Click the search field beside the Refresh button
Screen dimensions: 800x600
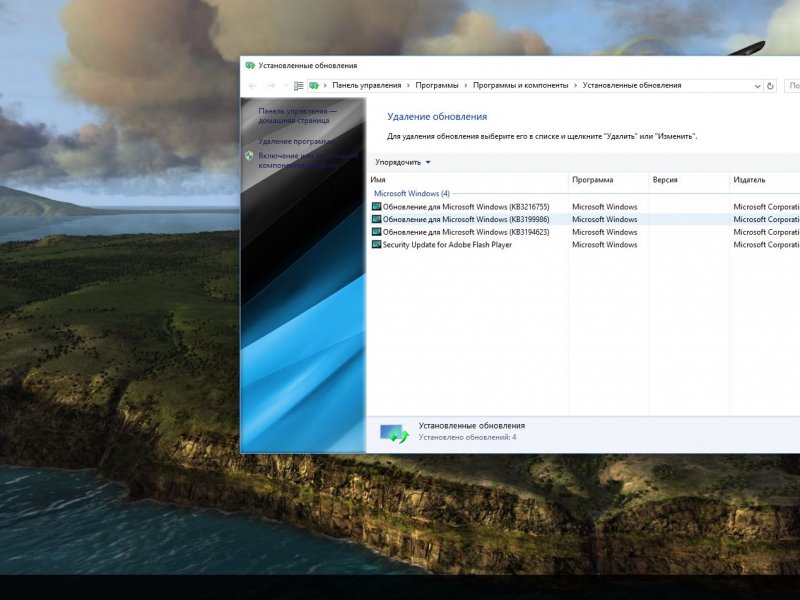point(792,86)
